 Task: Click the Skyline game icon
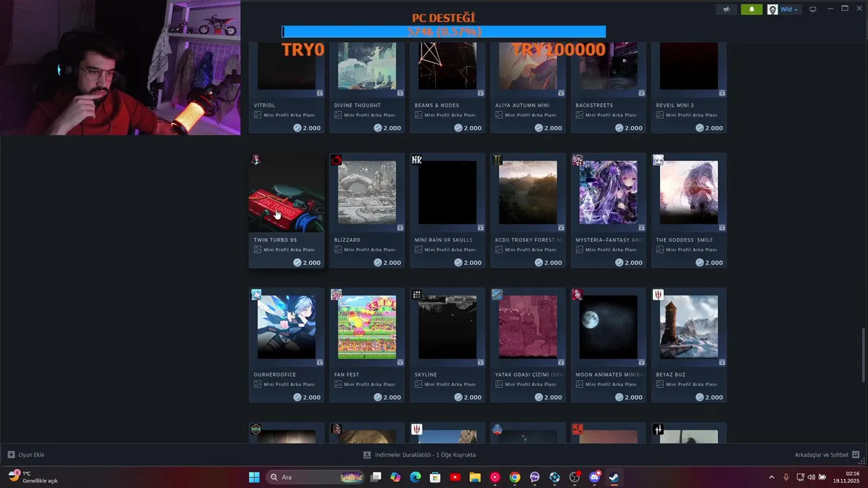click(416, 294)
